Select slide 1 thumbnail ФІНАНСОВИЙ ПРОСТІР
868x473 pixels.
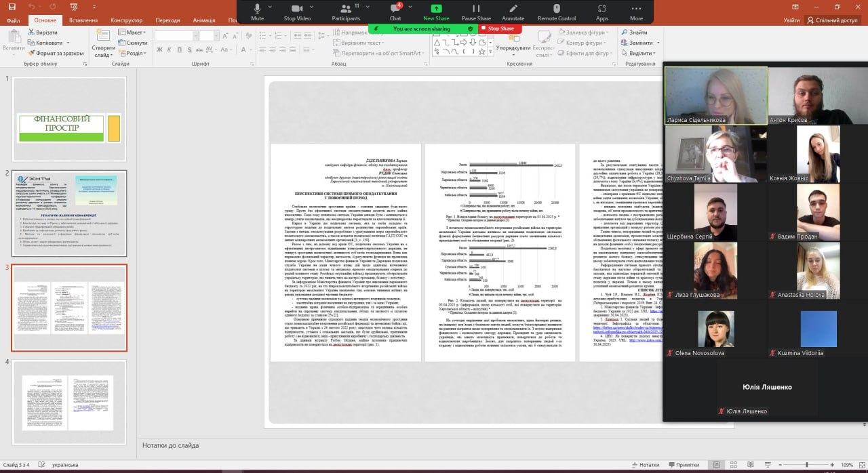69,119
